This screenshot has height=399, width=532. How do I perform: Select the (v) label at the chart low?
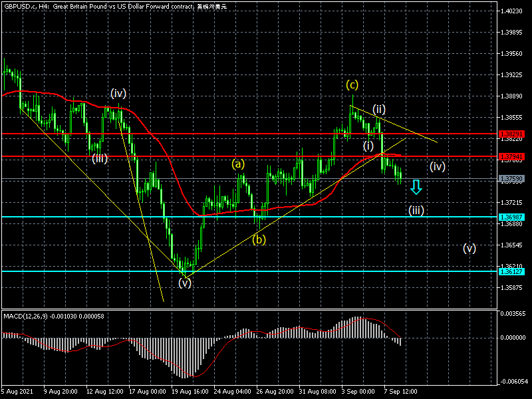(184, 283)
